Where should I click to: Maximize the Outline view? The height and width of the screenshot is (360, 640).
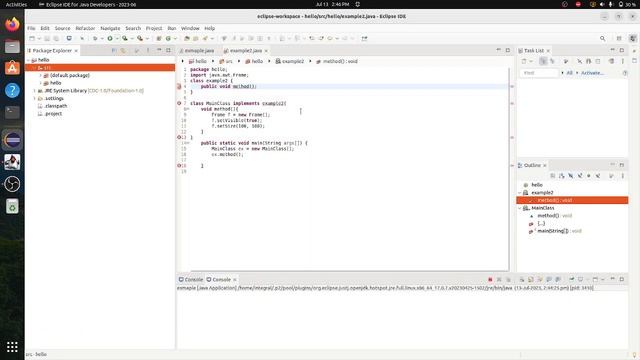pos(622,165)
